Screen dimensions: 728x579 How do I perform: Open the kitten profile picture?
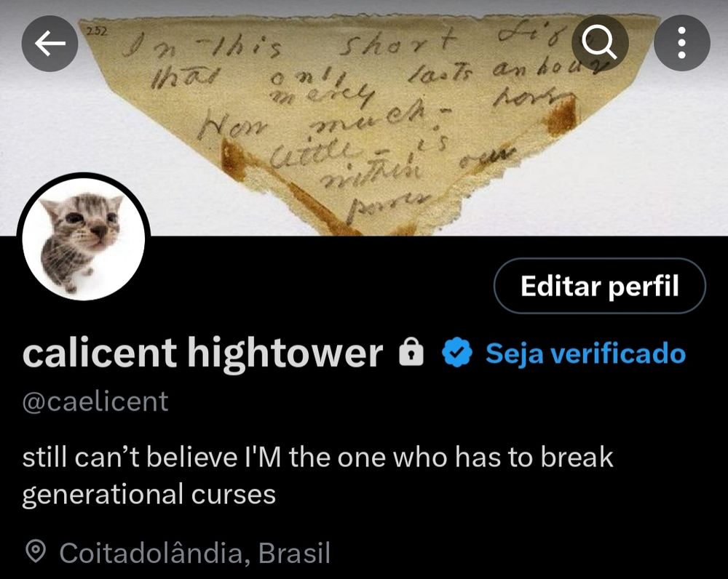[84, 239]
